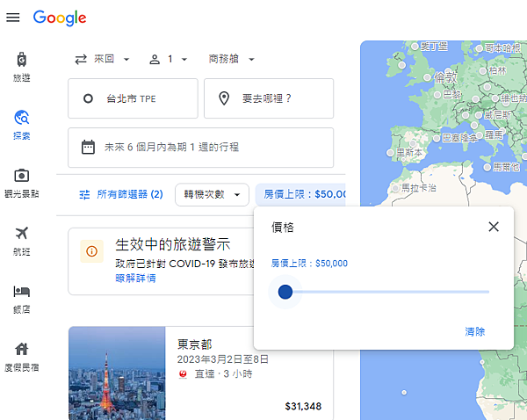The image size is (527, 420).
Task: Click the price slider handle
Action: (x=285, y=292)
